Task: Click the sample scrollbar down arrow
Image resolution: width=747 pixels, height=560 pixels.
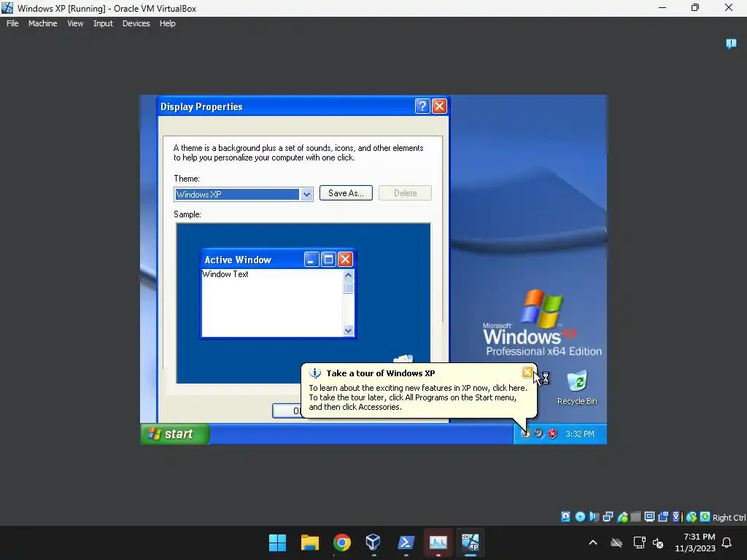Action: click(x=348, y=330)
